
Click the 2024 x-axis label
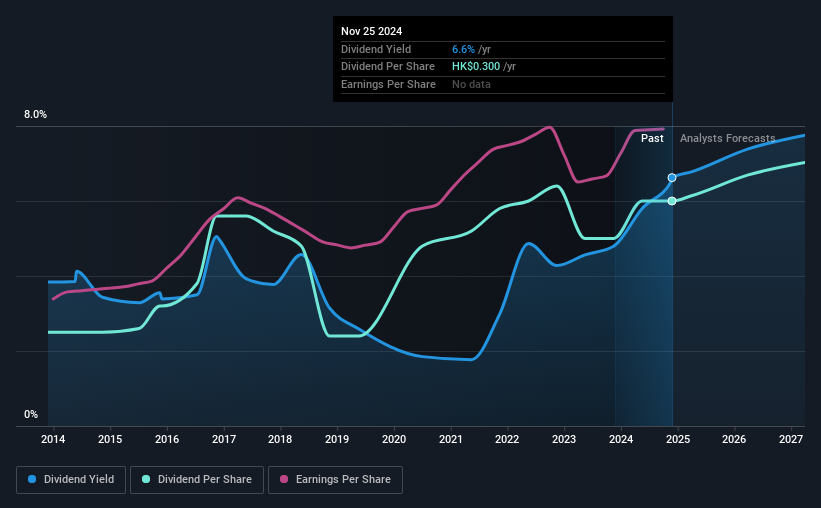pos(621,439)
